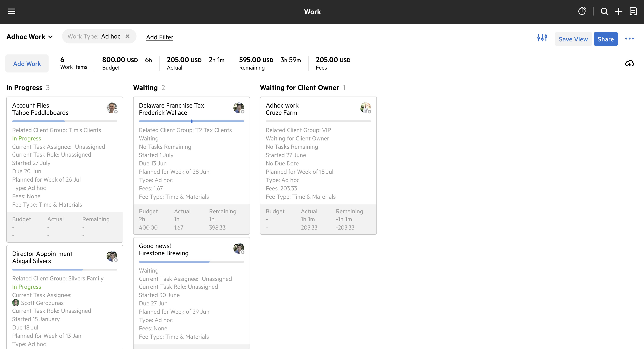This screenshot has width=644, height=352.
Task: Open the three-dot more options menu
Action: pos(629,38)
